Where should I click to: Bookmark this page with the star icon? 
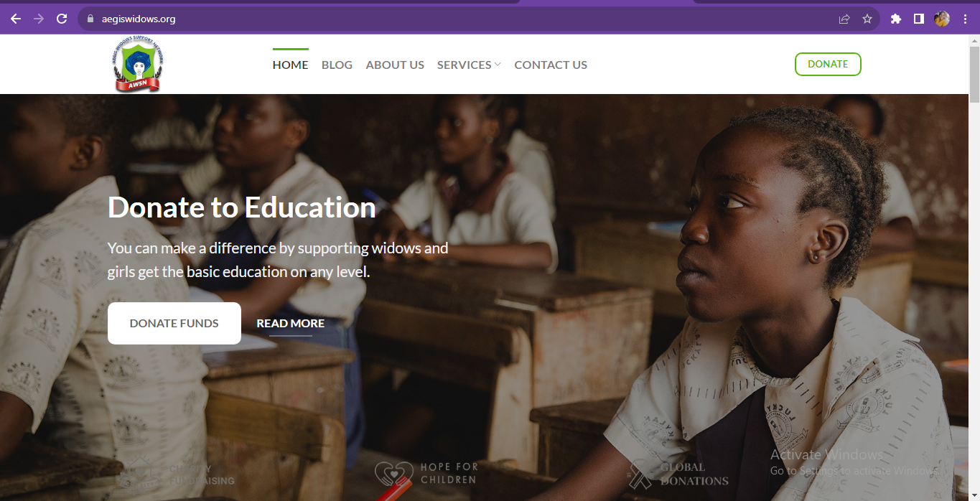[867, 19]
